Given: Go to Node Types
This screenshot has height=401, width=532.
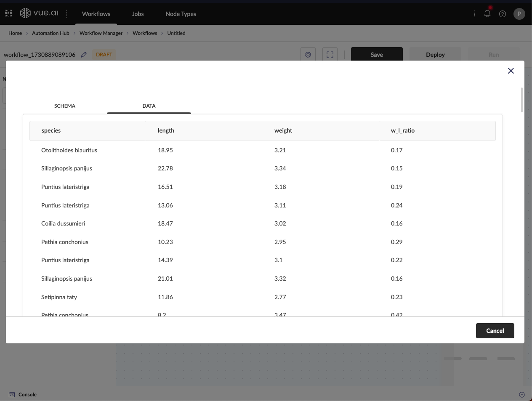Looking at the screenshot, I should click(181, 14).
